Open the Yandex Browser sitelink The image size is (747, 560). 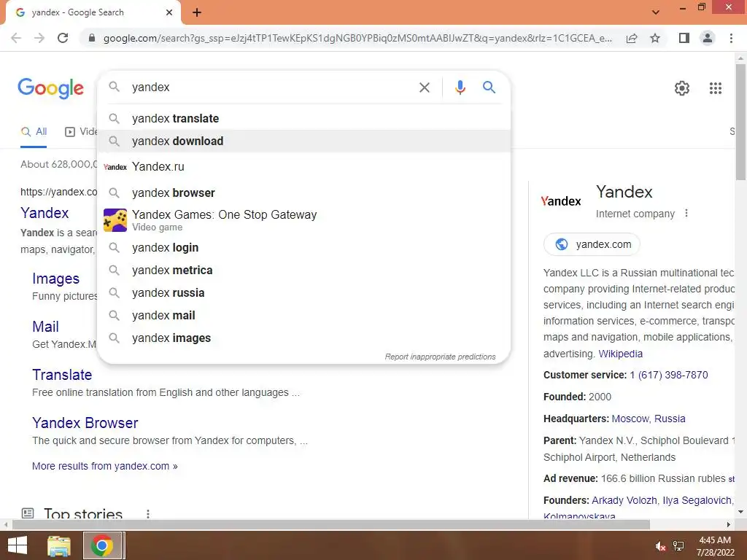pyautogui.click(x=85, y=423)
